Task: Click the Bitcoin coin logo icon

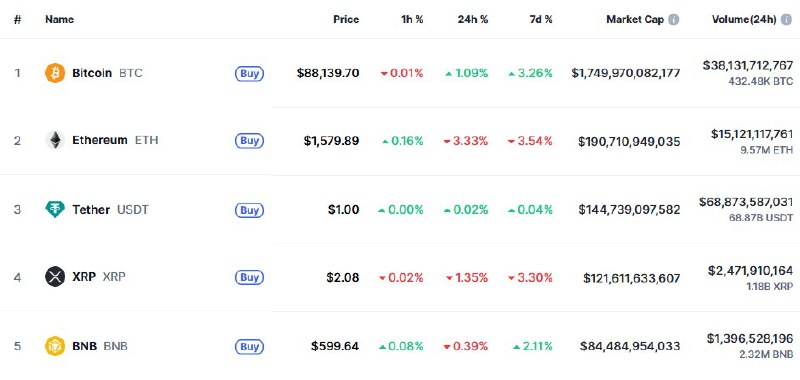Action: point(55,73)
